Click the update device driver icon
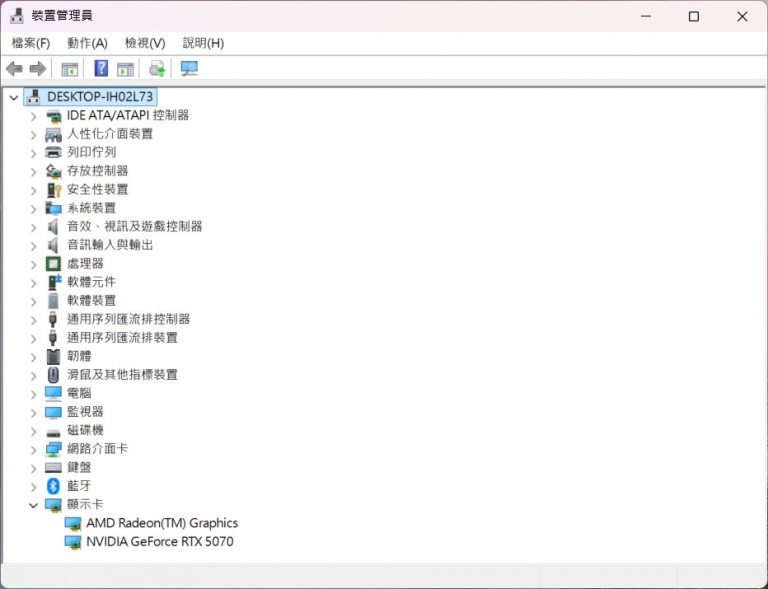The image size is (768, 589). 157,69
